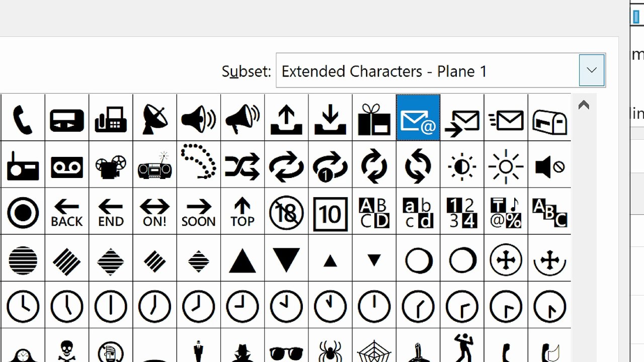Pick the TOP arrow symbol
Image resolution: width=644 pixels, height=362 pixels.
[242, 211]
